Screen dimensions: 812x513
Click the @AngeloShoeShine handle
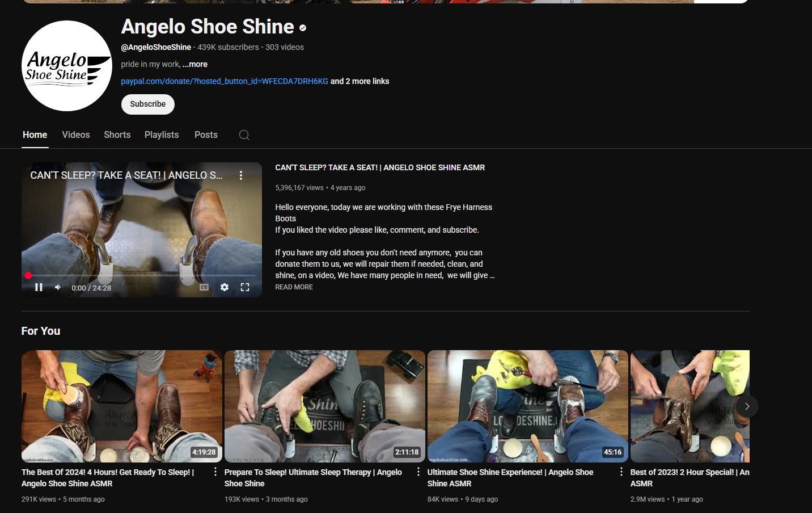point(156,47)
